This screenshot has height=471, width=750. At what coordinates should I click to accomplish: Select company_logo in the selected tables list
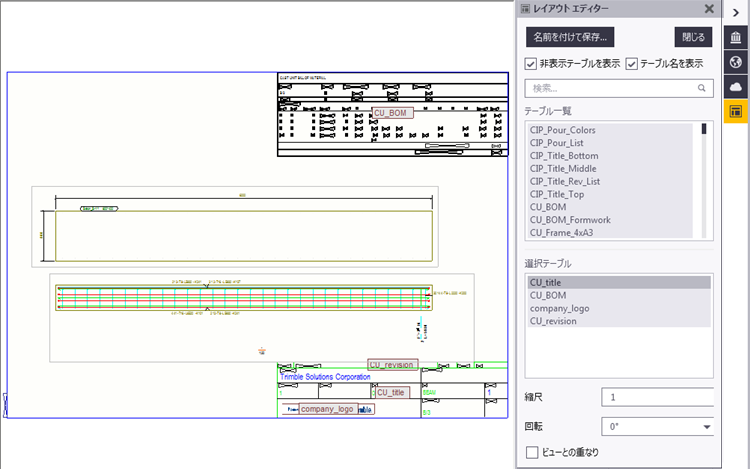click(559, 308)
